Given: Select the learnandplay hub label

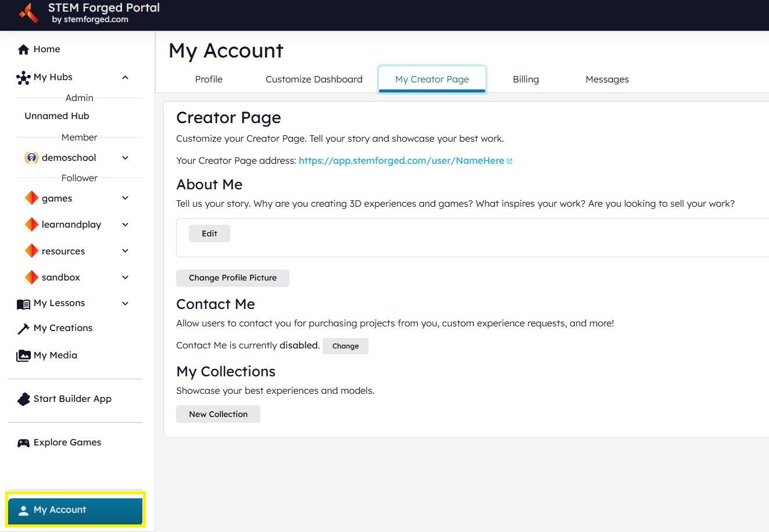Looking at the screenshot, I should 71,224.
